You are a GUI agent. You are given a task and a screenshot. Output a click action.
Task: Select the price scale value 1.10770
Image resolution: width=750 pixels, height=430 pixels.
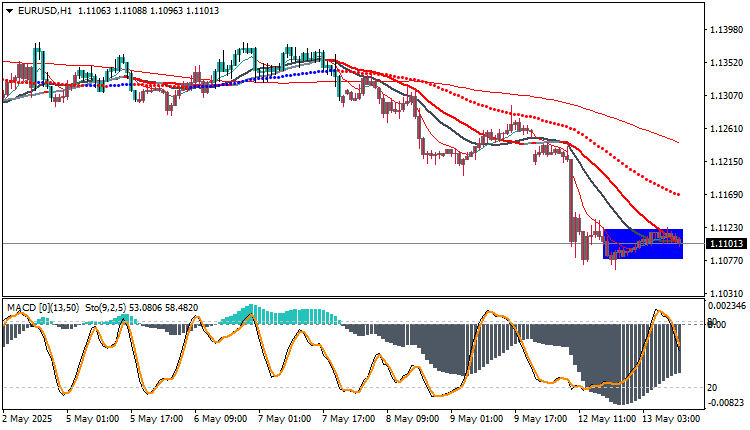[726, 261]
